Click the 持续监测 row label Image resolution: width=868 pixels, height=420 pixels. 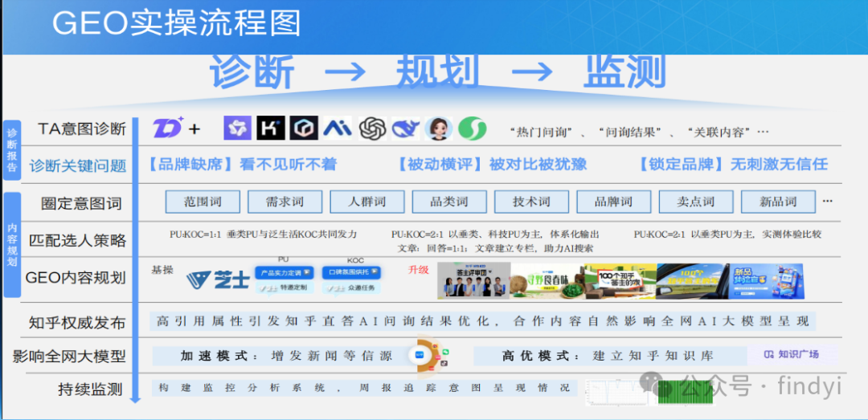tap(90, 389)
